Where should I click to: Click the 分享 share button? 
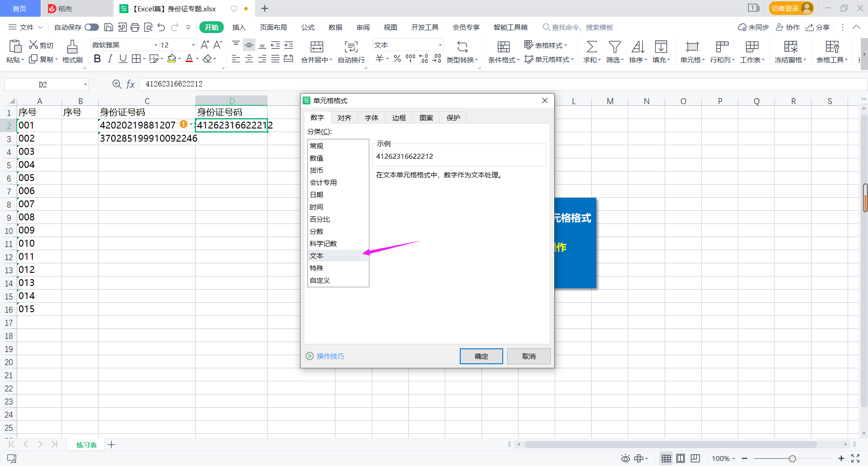click(x=818, y=27)
